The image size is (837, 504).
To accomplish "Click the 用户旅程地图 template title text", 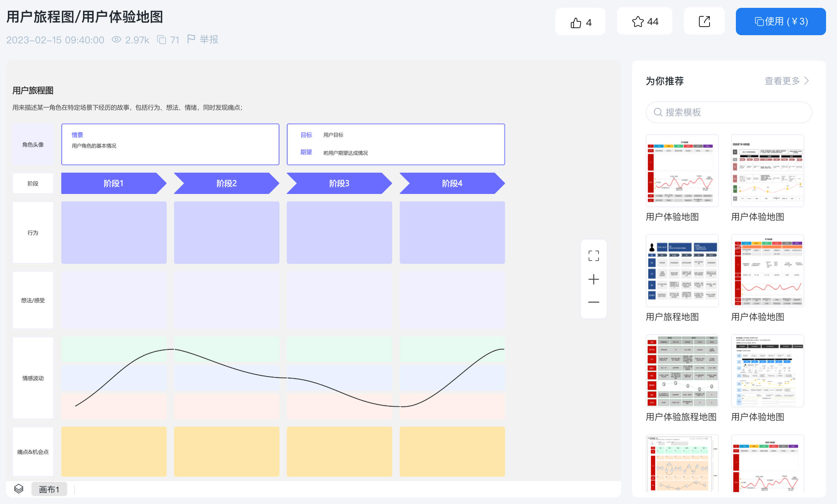I will (x=672, y=317).
